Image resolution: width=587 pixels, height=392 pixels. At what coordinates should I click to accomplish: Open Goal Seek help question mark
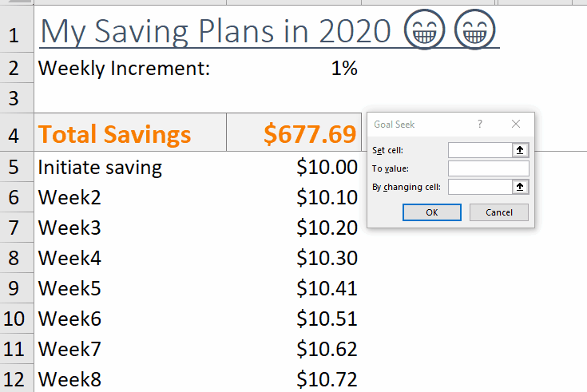[x=480, y=125]
